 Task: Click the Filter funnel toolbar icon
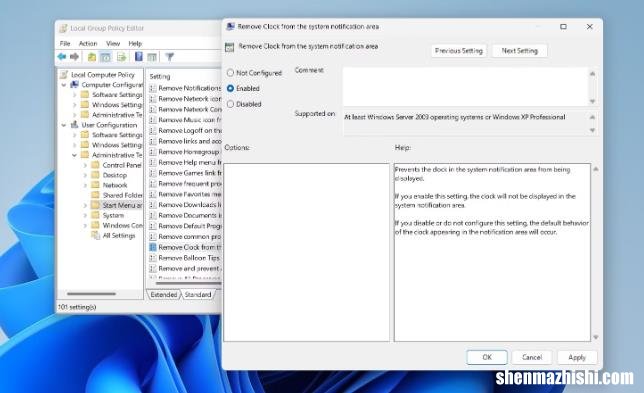point(170,57)
